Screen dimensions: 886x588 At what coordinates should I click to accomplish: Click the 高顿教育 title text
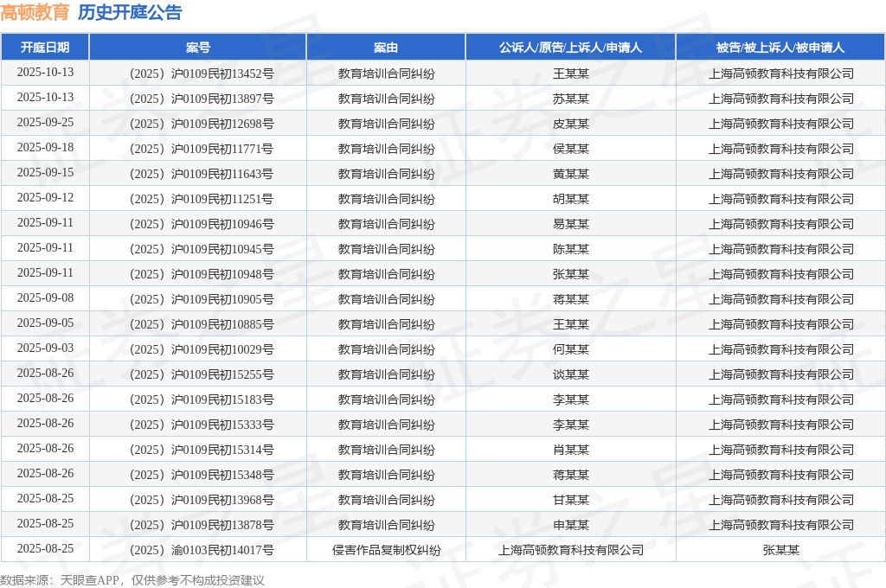click(x=35, y=12)
